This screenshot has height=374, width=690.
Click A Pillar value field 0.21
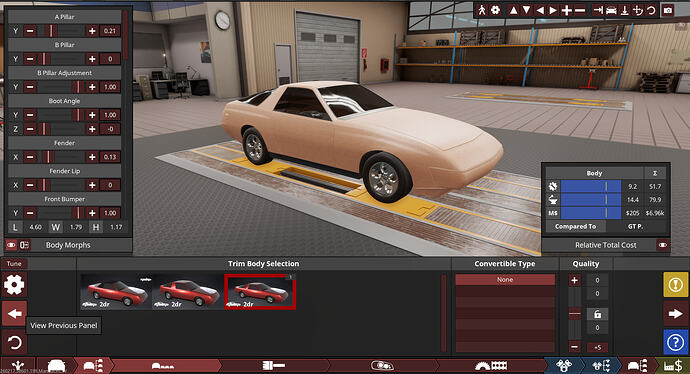pos(110,31)
